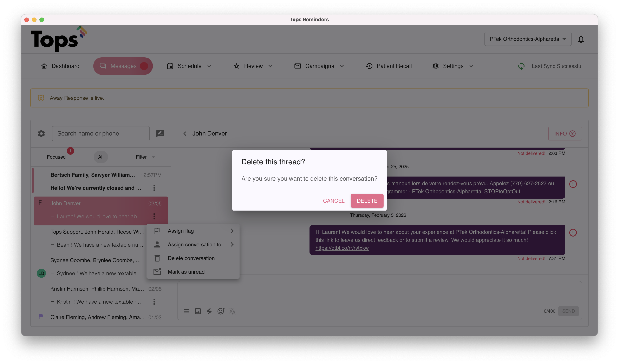Confirm with the DELETE button
619x364 pixels.
coord(367,201)
